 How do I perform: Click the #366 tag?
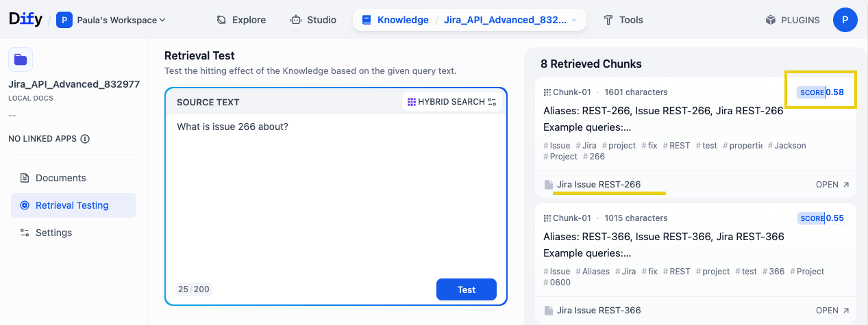click(773, 272)
